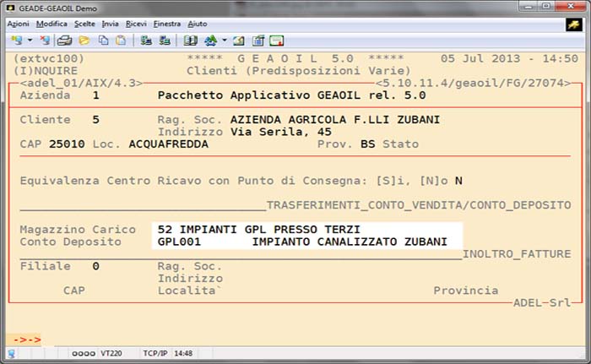
Task: Click the paste clipboard icon
Action: [119, 40]
